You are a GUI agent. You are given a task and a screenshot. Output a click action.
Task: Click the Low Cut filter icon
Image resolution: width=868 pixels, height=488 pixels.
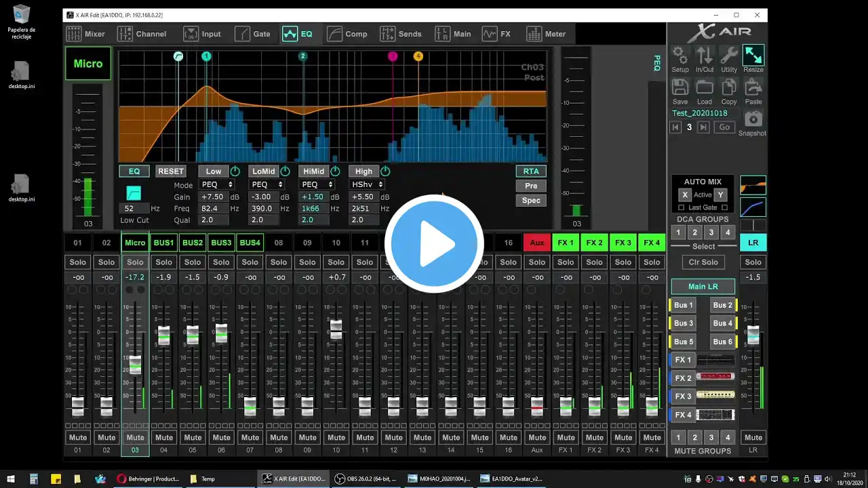pyautogui.click(x=134, y=193)
